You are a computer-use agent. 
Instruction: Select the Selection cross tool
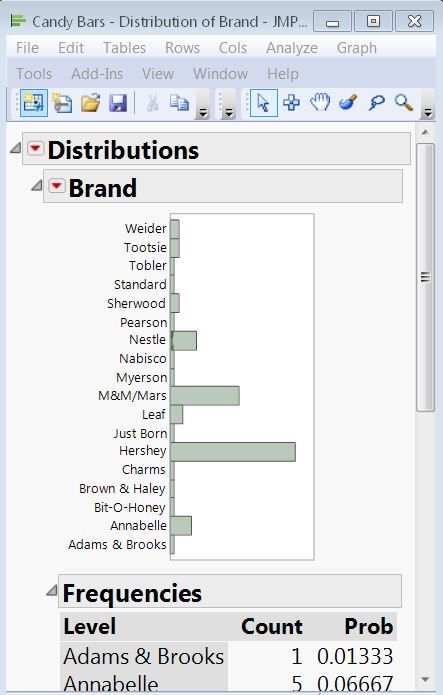pos(291,103)
